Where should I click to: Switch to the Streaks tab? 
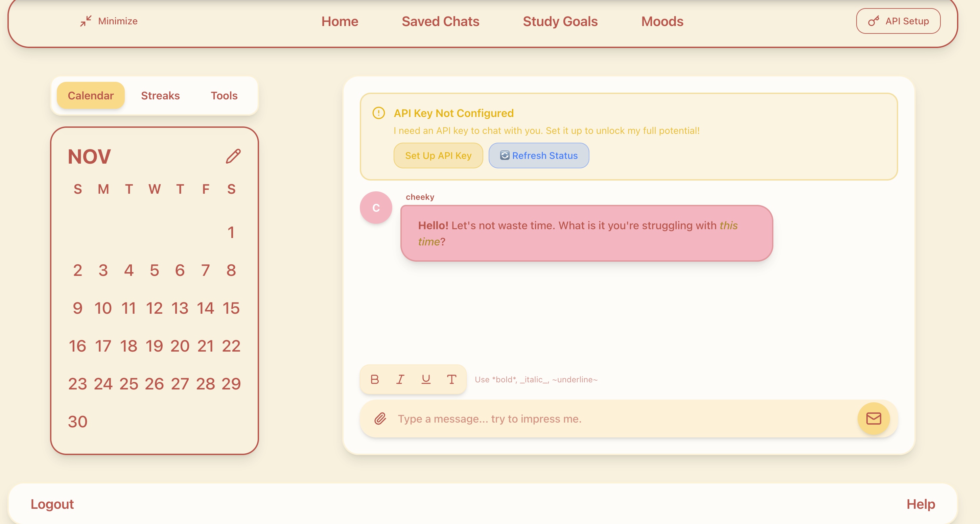(160, 95)
